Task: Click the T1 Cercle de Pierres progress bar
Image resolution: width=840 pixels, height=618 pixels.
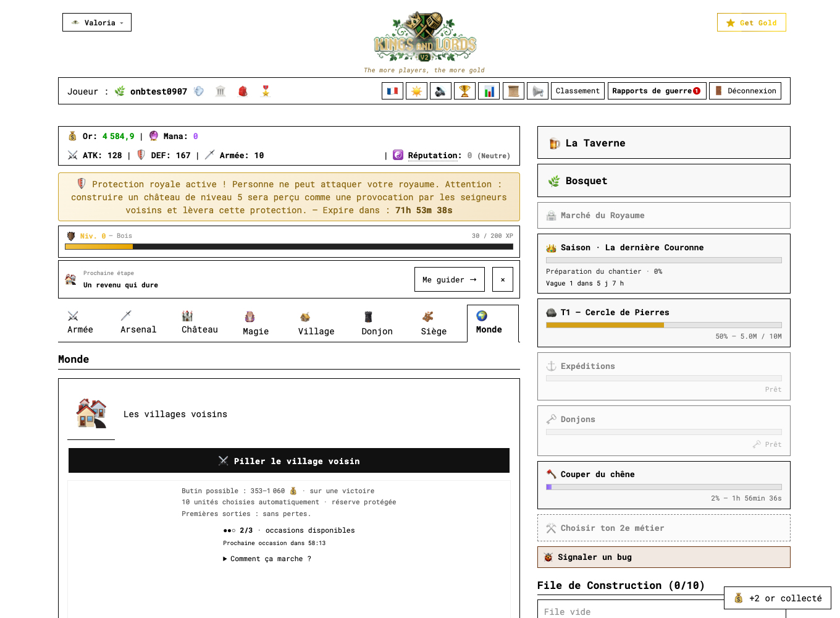Action: [x=664, y=325]
